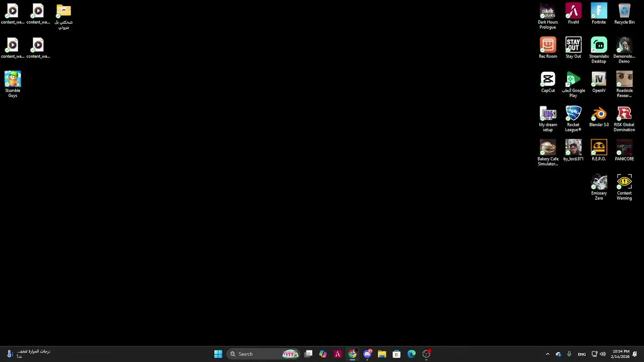Launch FiveM from the desktop

pos(573,14)
